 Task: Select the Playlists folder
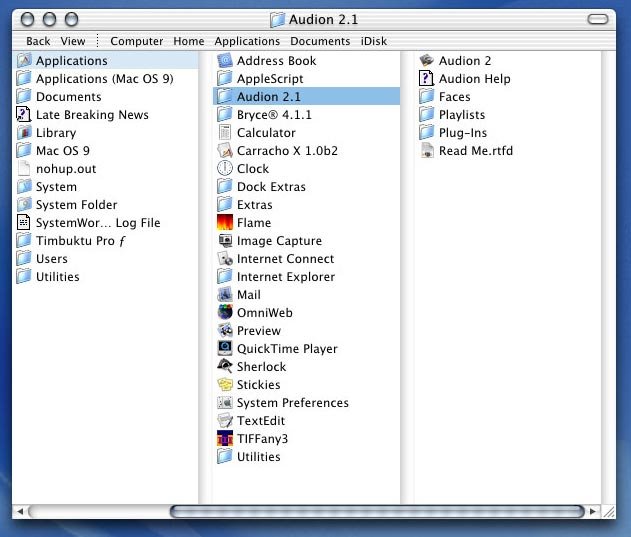click(508, 115)
